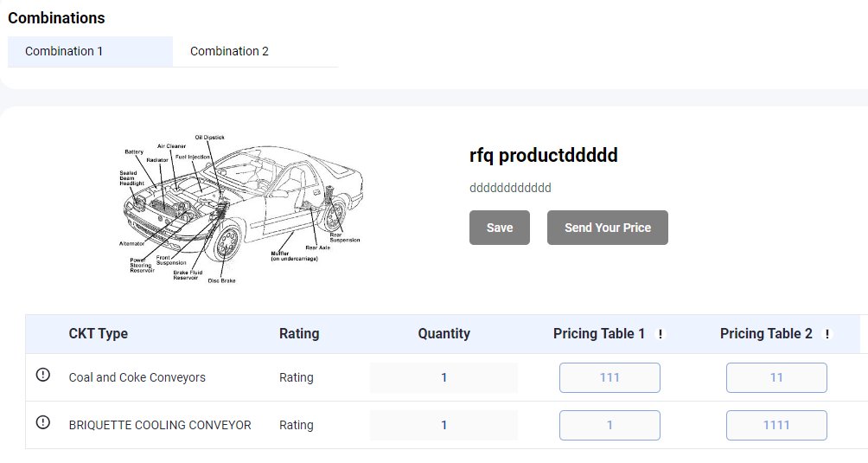The height and width of the screenshot is (463, 868).
Task: Edit Pricing Table 2 value 11 for Coal row
Action: click(x=776, y=377)
